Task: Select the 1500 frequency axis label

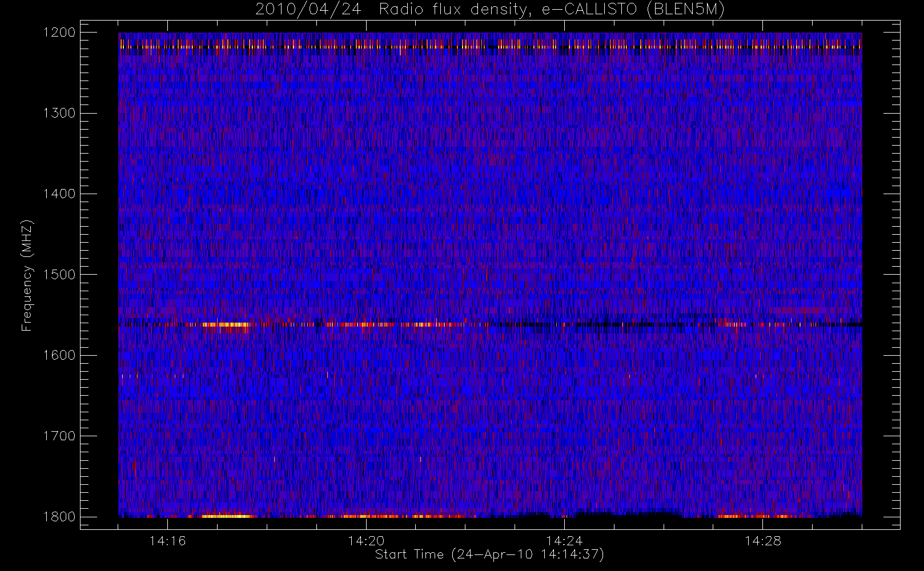Action: (x=59, y=275)
